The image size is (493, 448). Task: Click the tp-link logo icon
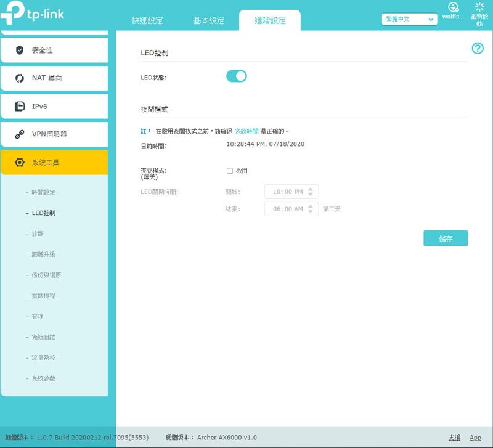(12, 12)
